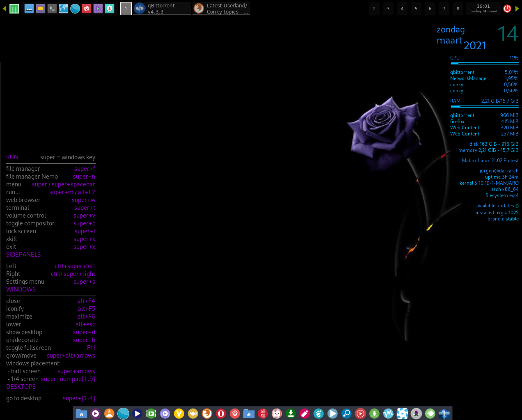
Task: Open VLC media player in the dock
Action: pos(109,413)
